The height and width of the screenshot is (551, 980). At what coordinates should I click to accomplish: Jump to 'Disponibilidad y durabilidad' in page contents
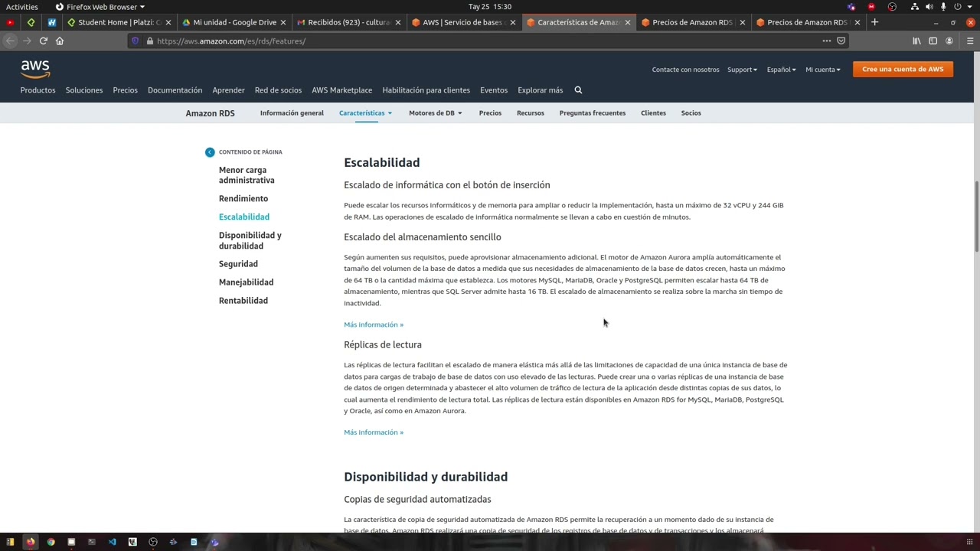coord(250,240)
